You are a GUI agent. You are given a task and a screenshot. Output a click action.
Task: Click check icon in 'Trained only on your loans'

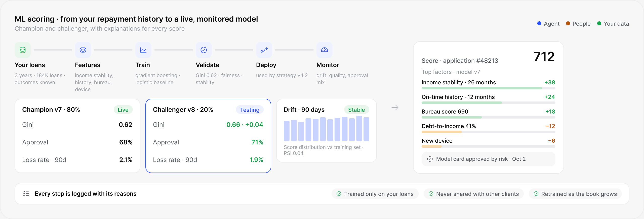(339, 194)
